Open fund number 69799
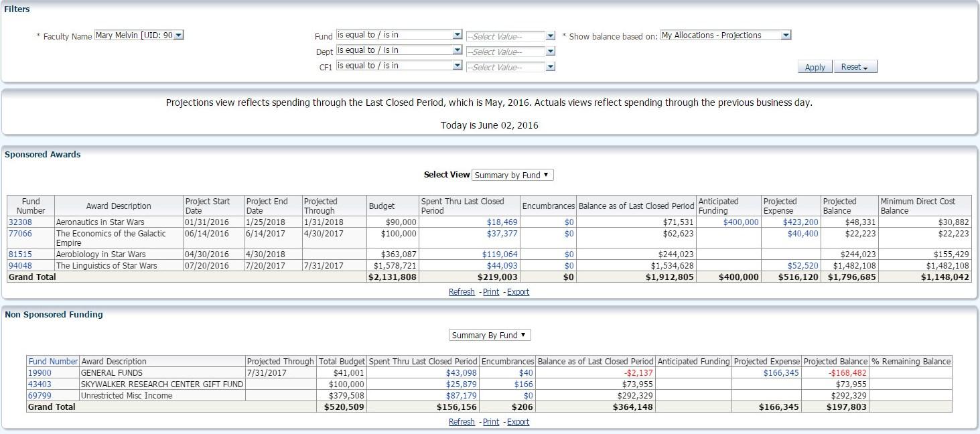 click(40, 396)
